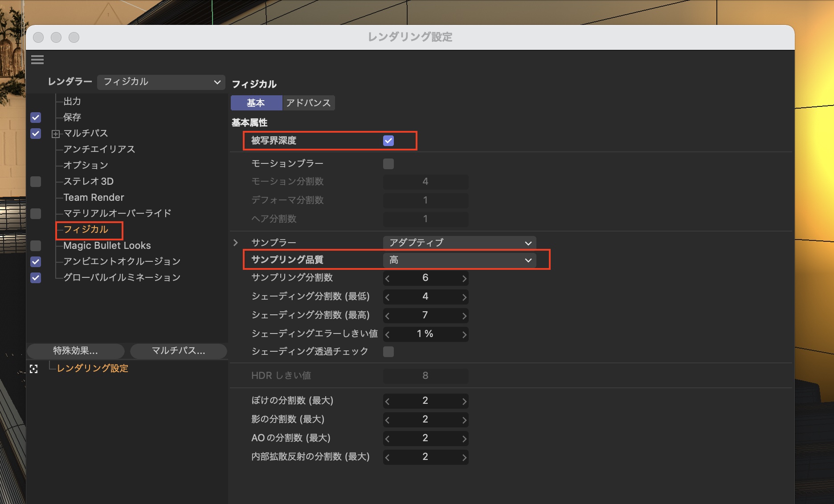Enable the モーションブラー checkbox
The image size is (834, 504).
388,164
